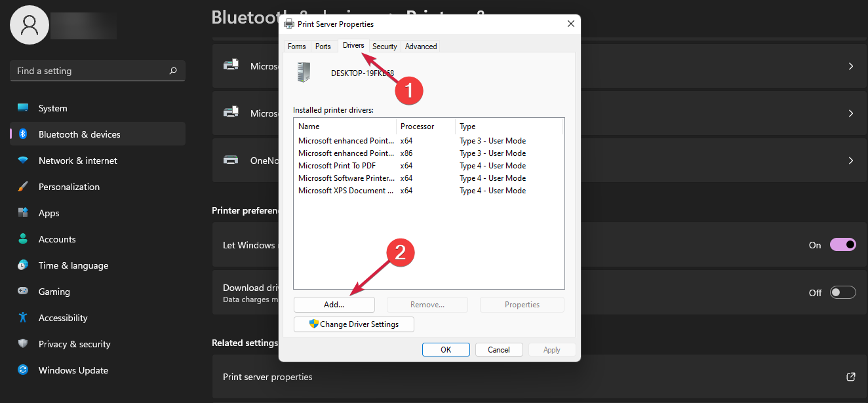868x403 pixels.
Task: Open Network & internet category
Action: coord(98,161)
